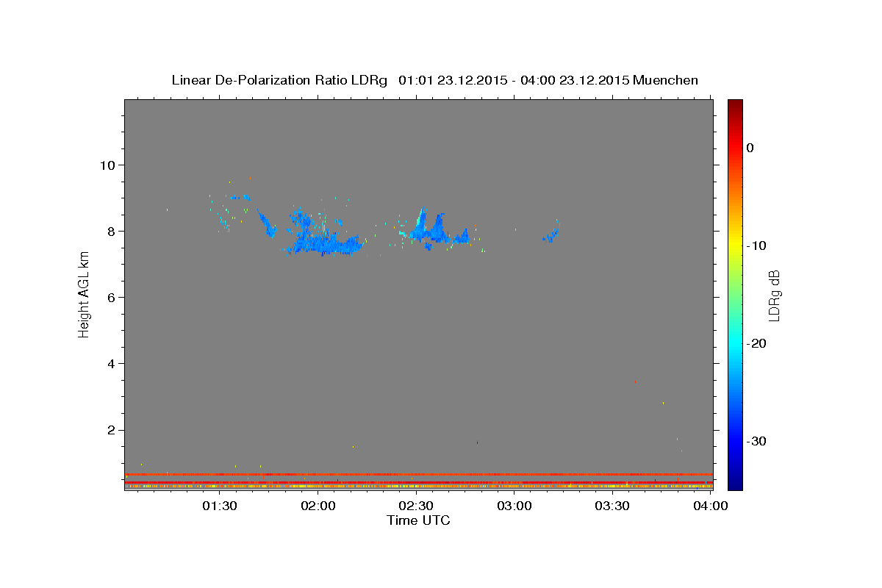Click the colorbar value label -20

(x=757, y=343)
